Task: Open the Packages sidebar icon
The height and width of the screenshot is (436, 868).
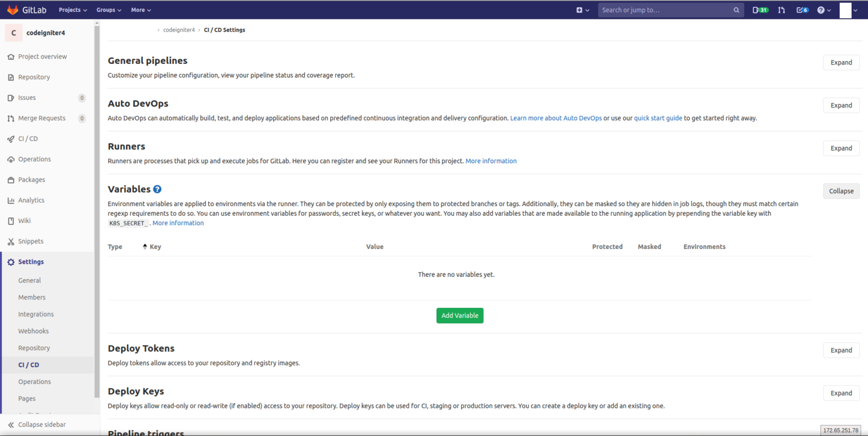Action: coord(10,180)
